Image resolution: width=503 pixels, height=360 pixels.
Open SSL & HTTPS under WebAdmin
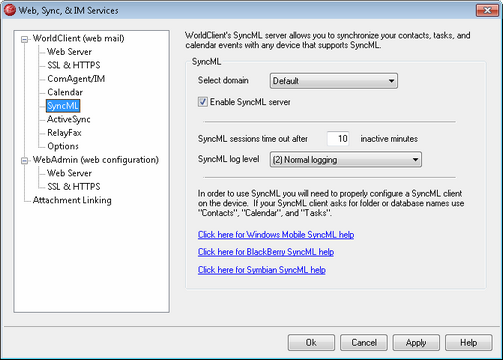tap(74, 186)
